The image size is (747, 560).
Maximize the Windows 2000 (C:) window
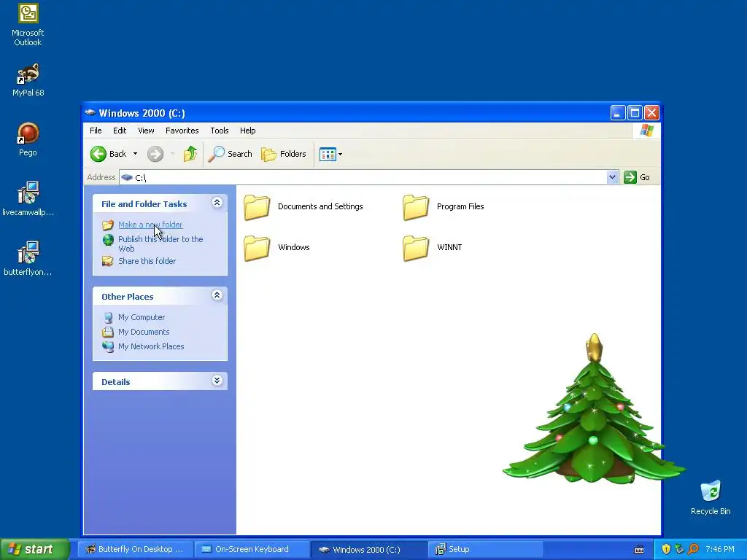pyautogui.click(x=635, y=113)
